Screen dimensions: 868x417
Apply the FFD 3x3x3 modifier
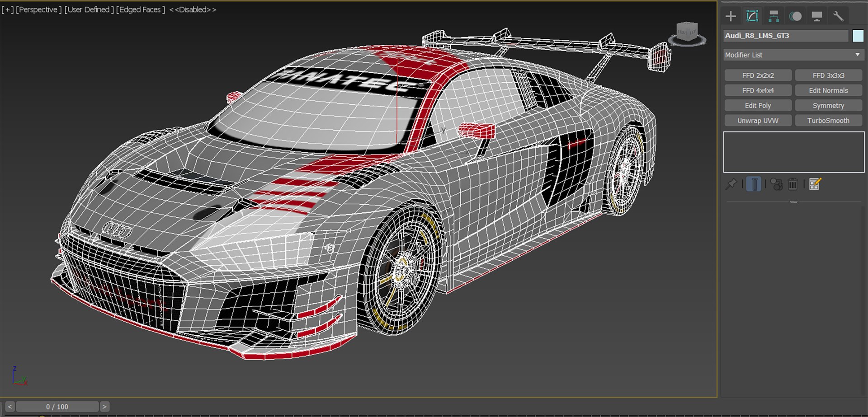coord(828,75)
